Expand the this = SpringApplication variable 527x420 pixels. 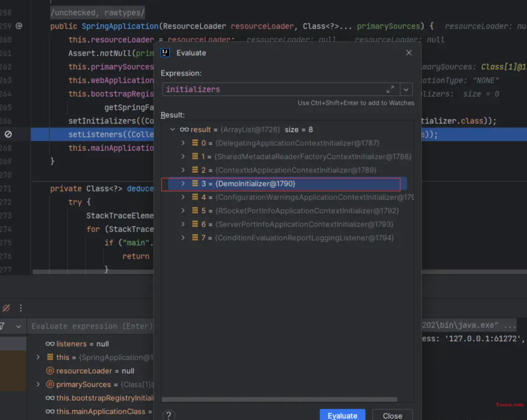click(38, 357)
